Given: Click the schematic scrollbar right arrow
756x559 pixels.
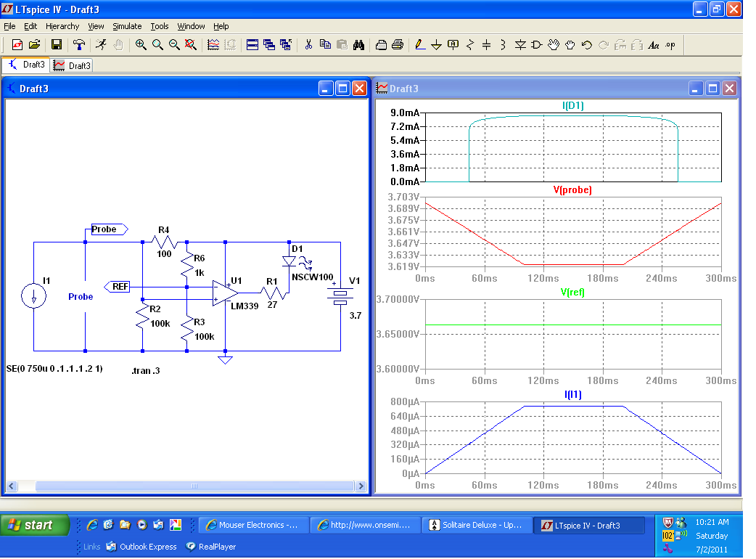Looking at the screenshot, I should pos(360,486).
